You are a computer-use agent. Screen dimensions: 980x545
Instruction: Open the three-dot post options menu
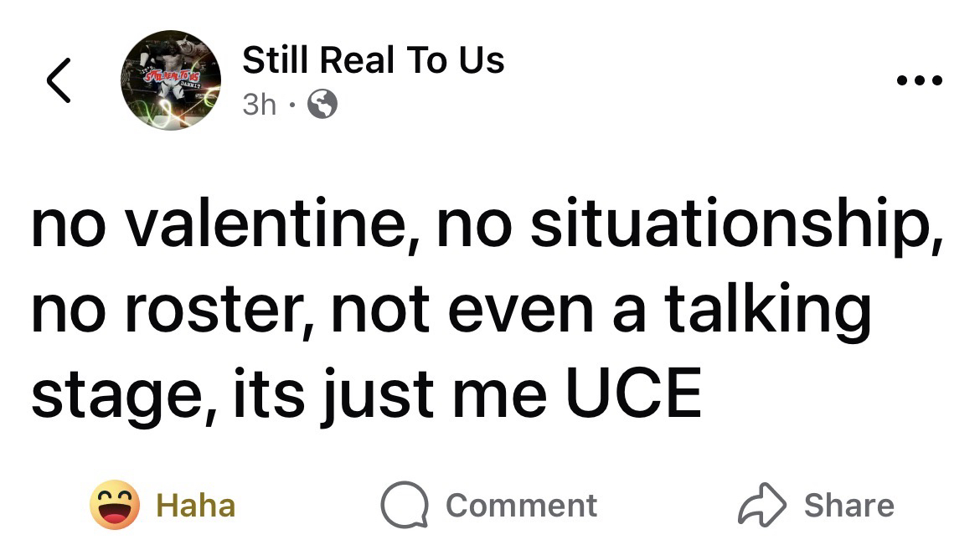(919, 81)
